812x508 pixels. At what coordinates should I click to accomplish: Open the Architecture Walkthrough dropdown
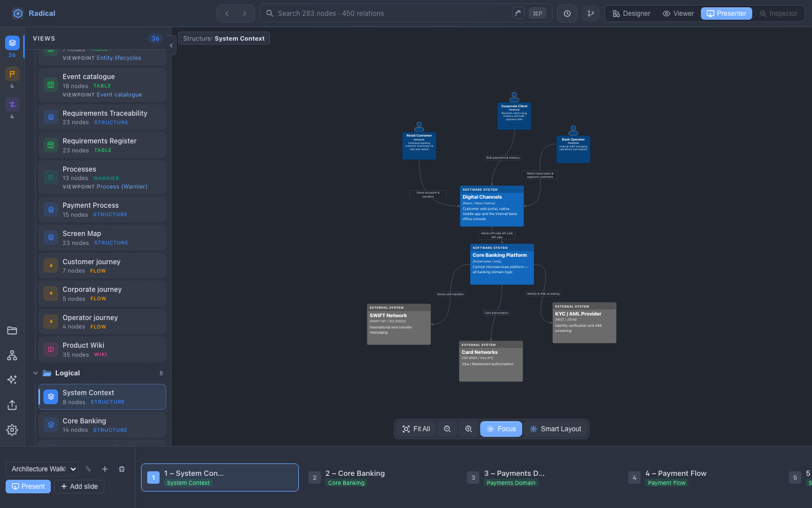coord(42,469)
